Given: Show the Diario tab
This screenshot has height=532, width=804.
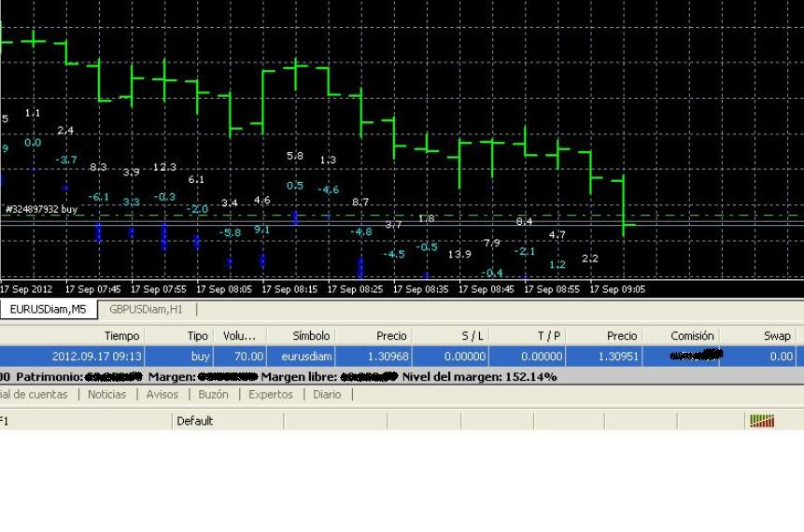Looking at the screenshot, I should tap(327, 395).
